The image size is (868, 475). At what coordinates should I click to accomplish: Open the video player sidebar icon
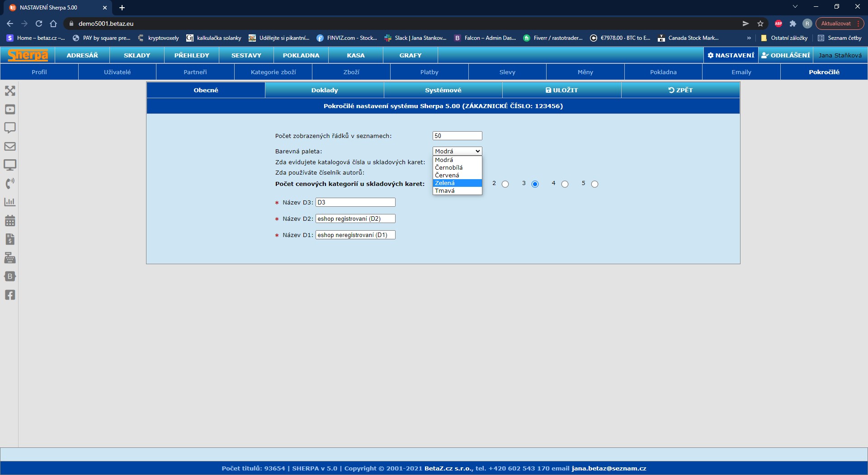[10, 109]
